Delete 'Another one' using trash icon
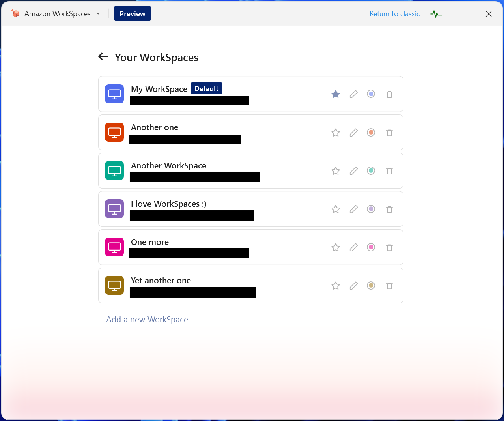 (389, 133)
